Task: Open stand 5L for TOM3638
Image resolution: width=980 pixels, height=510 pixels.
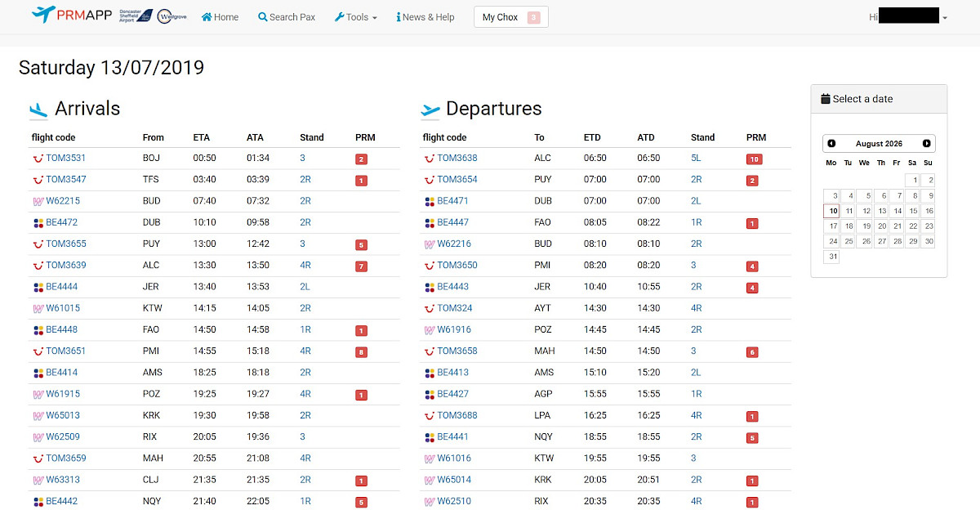Action: tap(696, 158)
